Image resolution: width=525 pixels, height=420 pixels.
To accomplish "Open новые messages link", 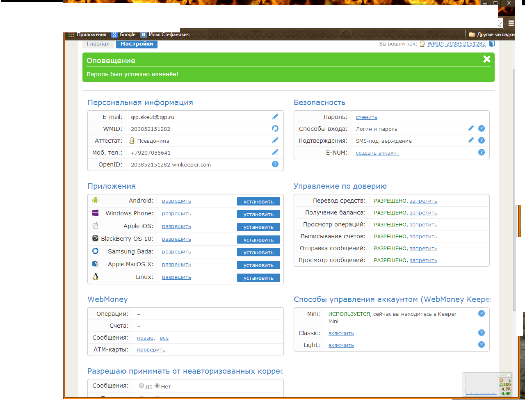I will coord(145,338).
